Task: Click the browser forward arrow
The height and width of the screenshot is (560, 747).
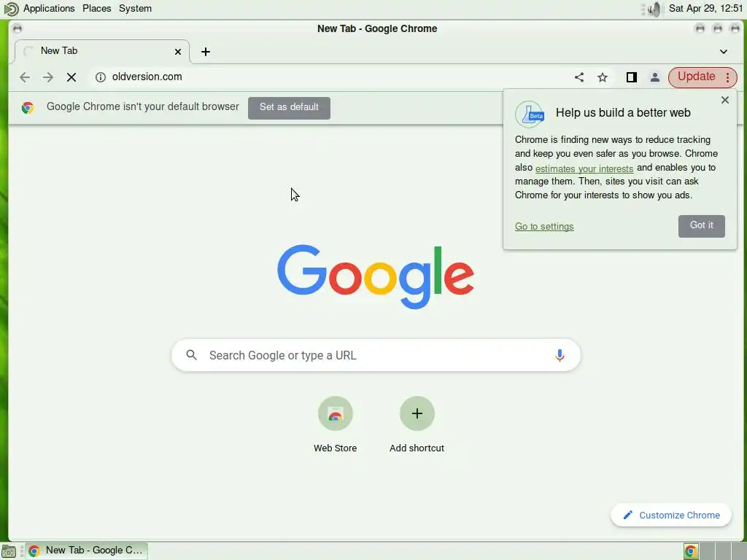Action: [x=47, y=77]
